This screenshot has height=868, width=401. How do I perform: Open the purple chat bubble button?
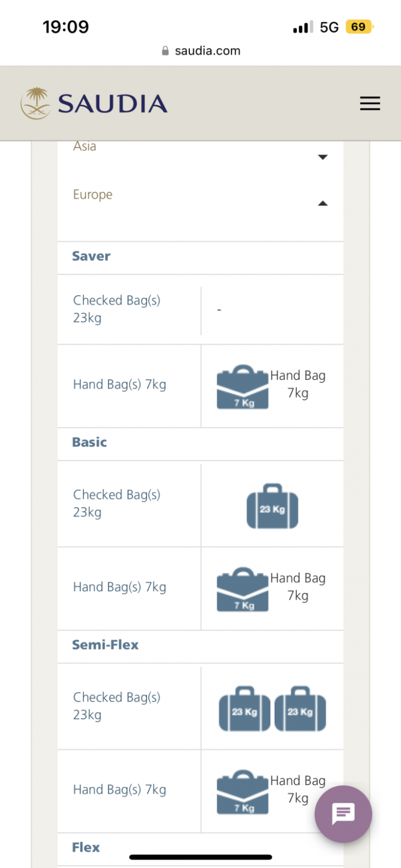(x=343, y=814)
